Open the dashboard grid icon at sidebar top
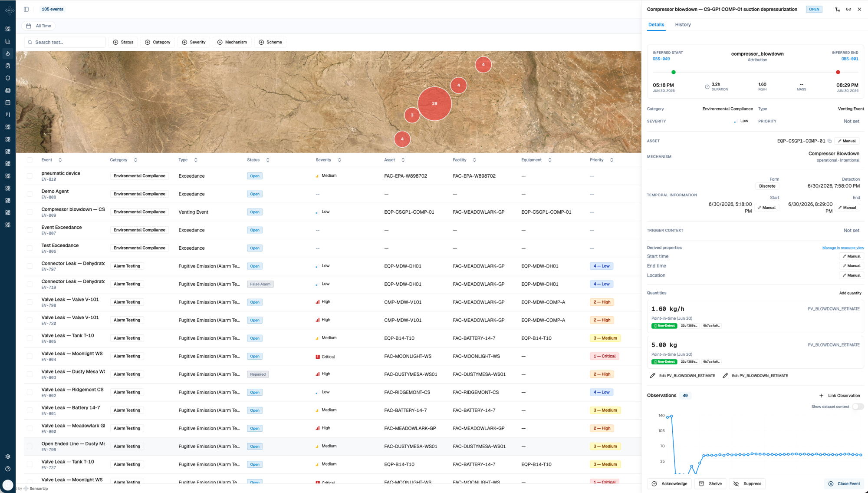 [8, 29]
